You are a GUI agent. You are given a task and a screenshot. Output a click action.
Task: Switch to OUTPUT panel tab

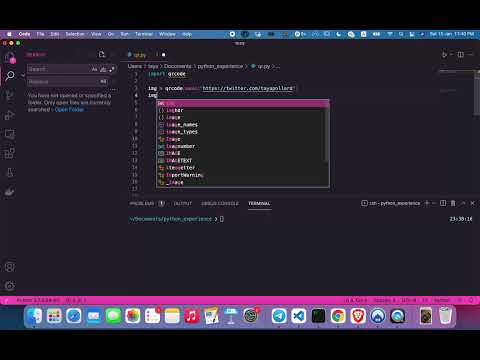pos(183,203)
